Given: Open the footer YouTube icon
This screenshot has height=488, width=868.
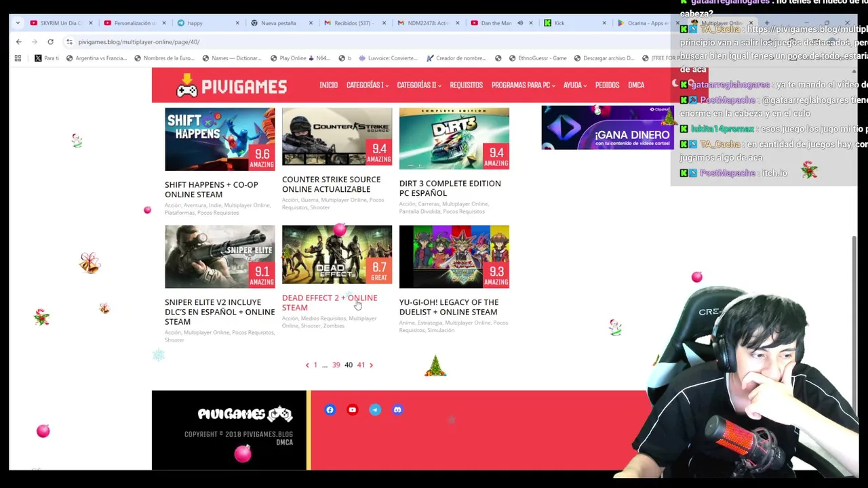Looking at the screenshot, I should [x=352, y=410].
